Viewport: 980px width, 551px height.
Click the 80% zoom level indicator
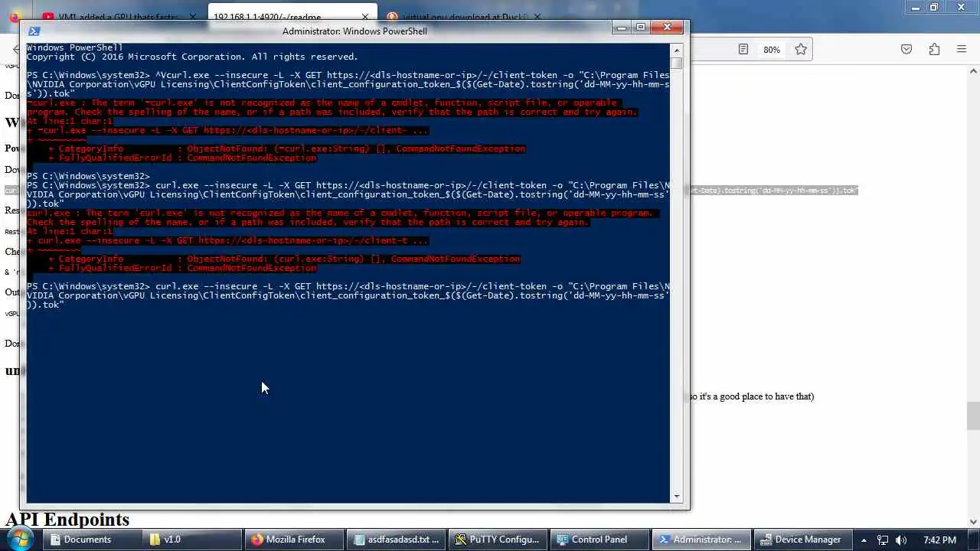coord(771,50)
